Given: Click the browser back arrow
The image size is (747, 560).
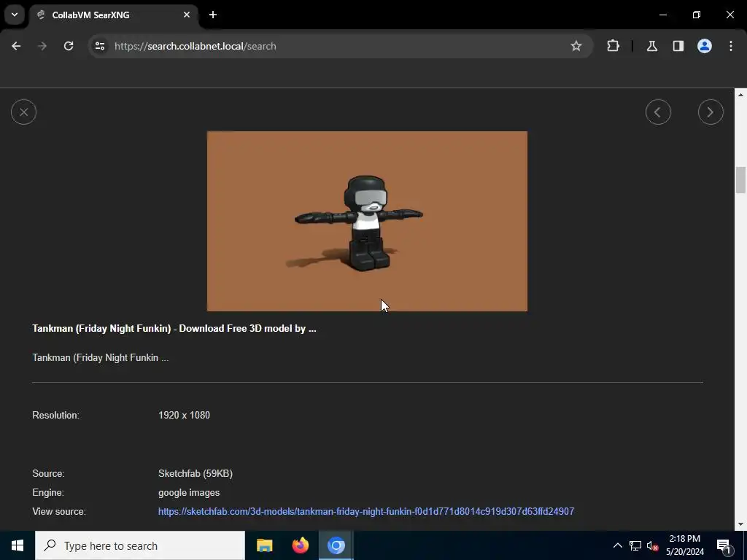Looking at the screenshot, I should (16, 46).
